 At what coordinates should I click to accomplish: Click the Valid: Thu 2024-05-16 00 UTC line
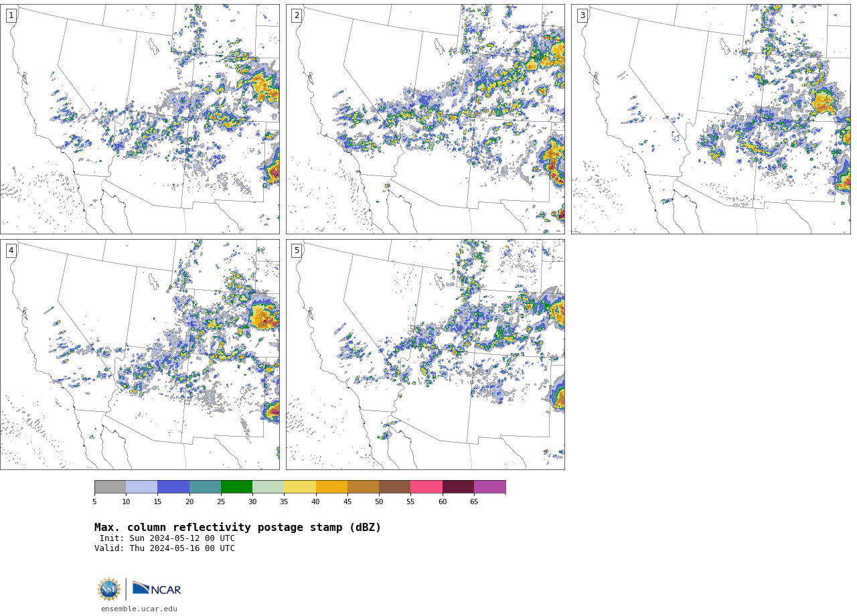pos(165,548)
